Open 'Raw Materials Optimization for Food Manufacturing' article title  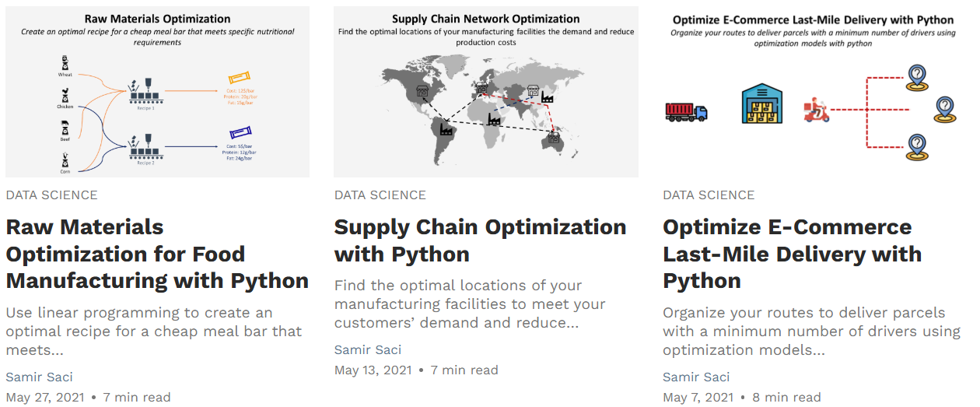(157, 254)
